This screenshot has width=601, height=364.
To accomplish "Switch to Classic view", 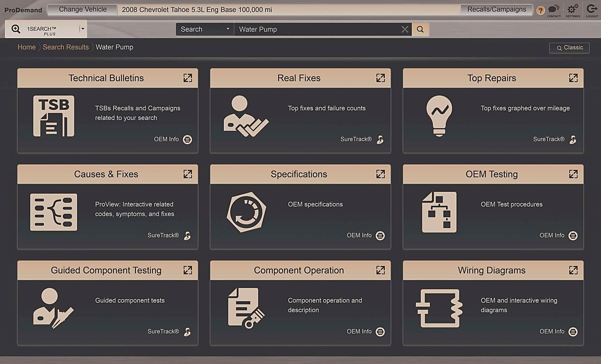I will [569, 48].
